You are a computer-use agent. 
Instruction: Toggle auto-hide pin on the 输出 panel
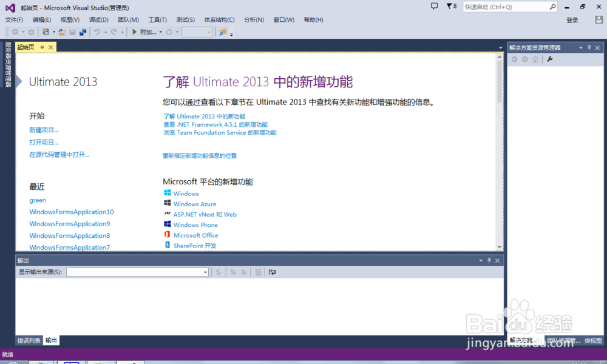489,260
